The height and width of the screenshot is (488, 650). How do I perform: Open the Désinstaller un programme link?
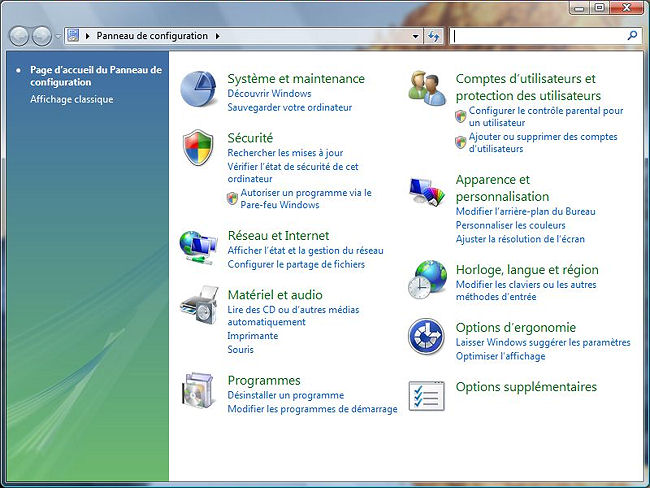pyautogui.click(x=285, y=395)
